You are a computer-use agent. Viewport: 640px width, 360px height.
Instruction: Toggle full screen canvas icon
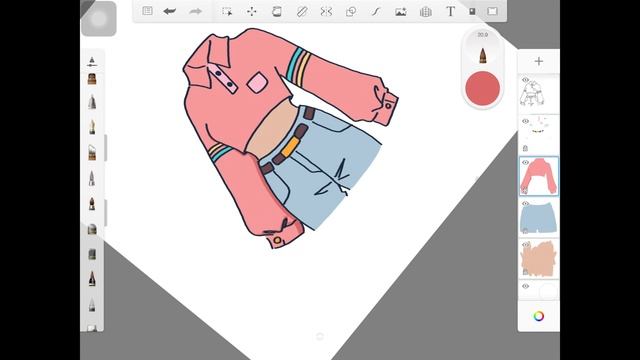(493, 11)
